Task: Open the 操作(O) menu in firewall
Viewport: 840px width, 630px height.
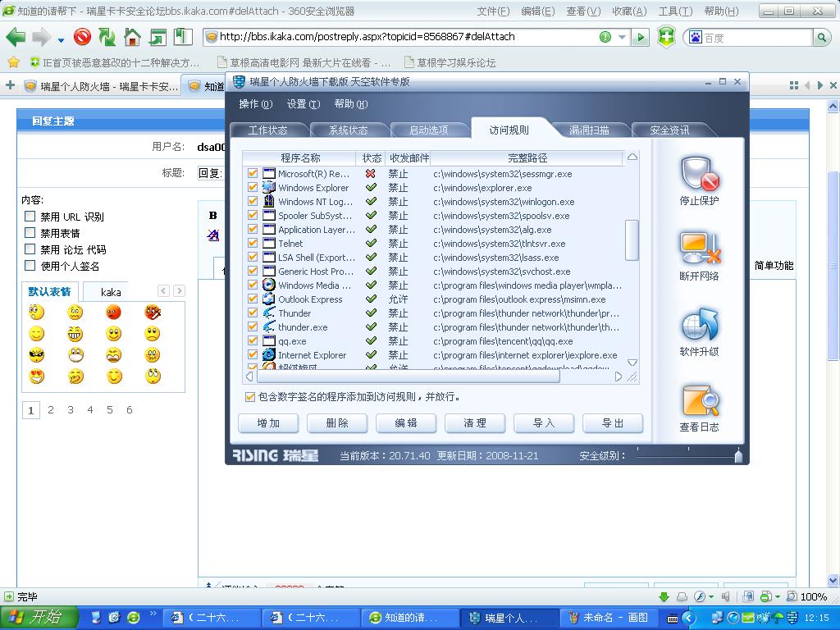Action: click(x=256, y=104)
